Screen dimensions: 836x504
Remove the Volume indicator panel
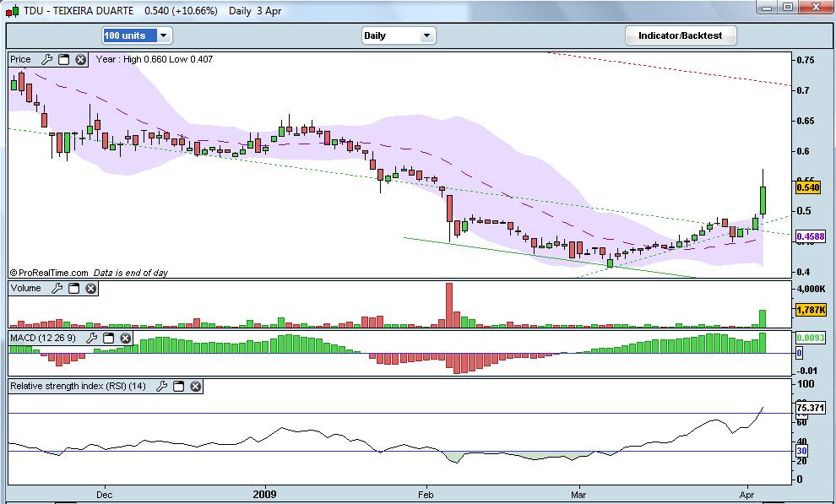click(x=91, y=288)
